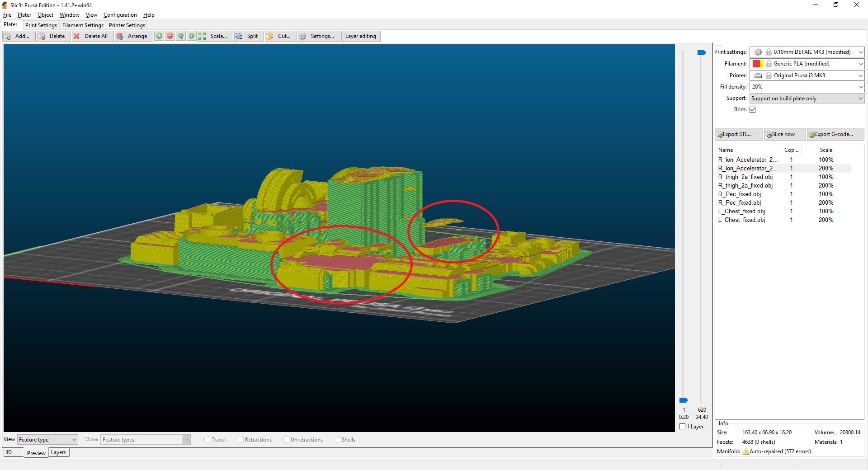The width and height of the screenshot is (868, 470).
Task: Select R_Pec_fixed.obj row with 200% scale
Action: click(784, 203)
